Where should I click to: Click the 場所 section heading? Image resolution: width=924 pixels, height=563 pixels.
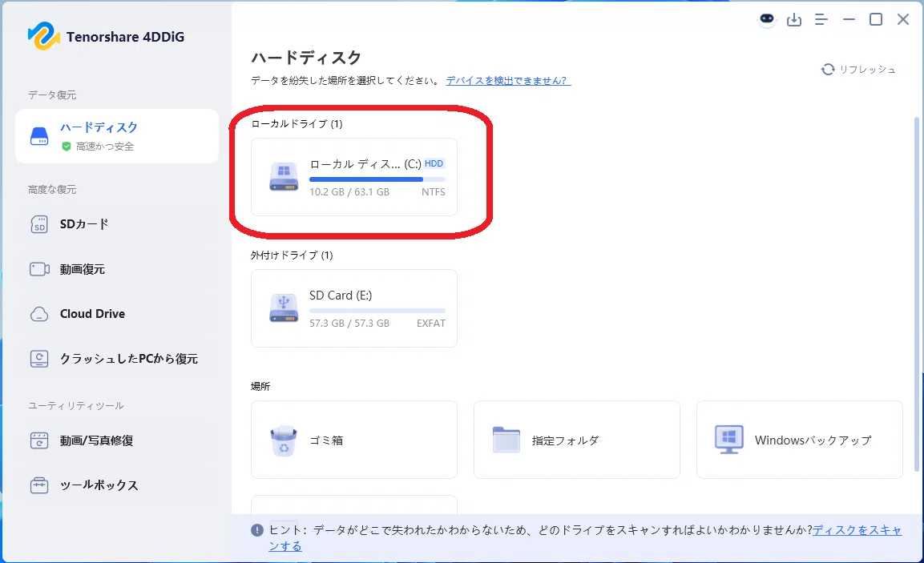260,386
